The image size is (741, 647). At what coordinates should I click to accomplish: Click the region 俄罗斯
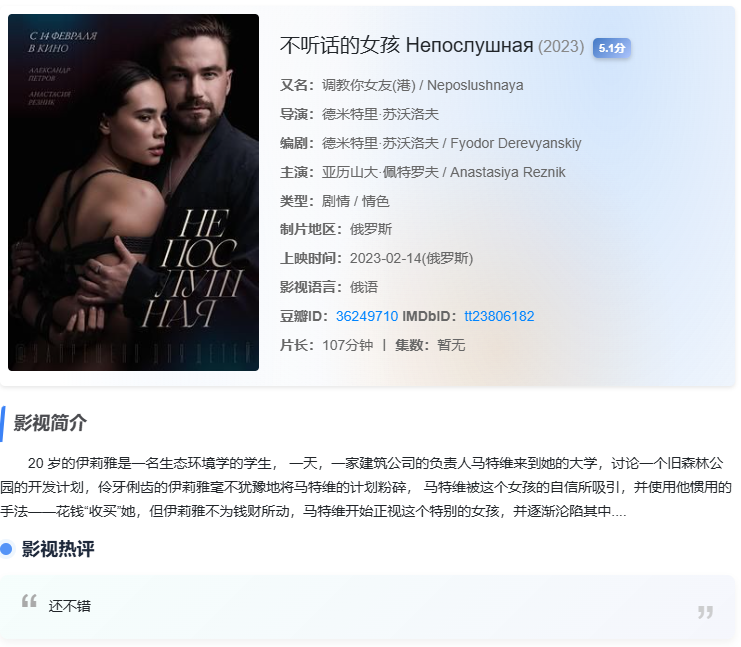pyautogui.click(x=371, y=230)
